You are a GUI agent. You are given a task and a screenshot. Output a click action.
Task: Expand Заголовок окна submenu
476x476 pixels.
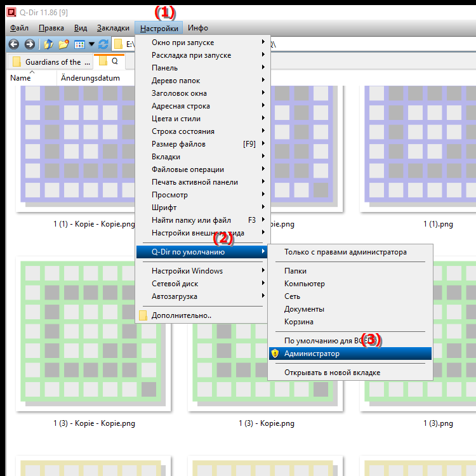202,93
